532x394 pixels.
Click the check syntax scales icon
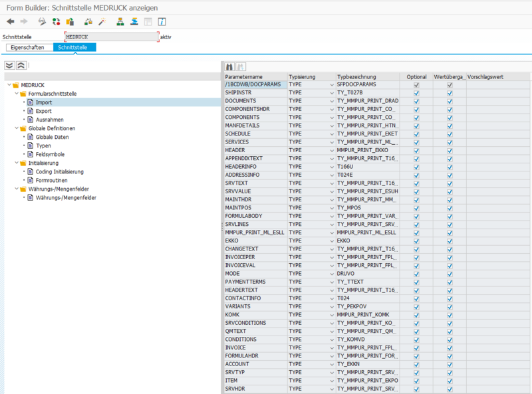(x=88, y=22)
